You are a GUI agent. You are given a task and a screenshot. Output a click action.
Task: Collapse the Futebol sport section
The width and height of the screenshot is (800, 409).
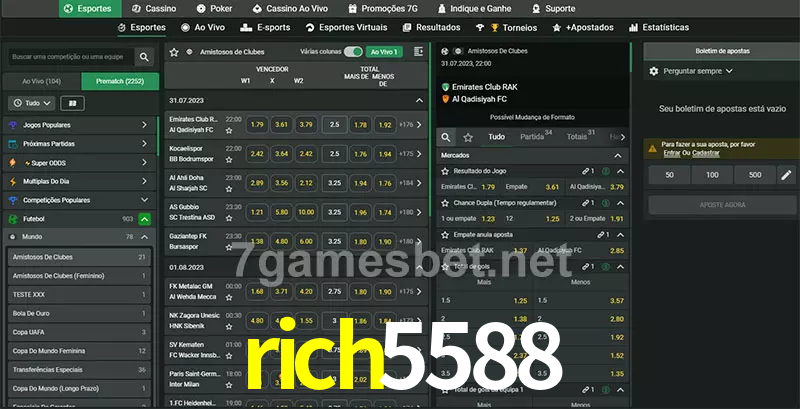pos(144,218)
